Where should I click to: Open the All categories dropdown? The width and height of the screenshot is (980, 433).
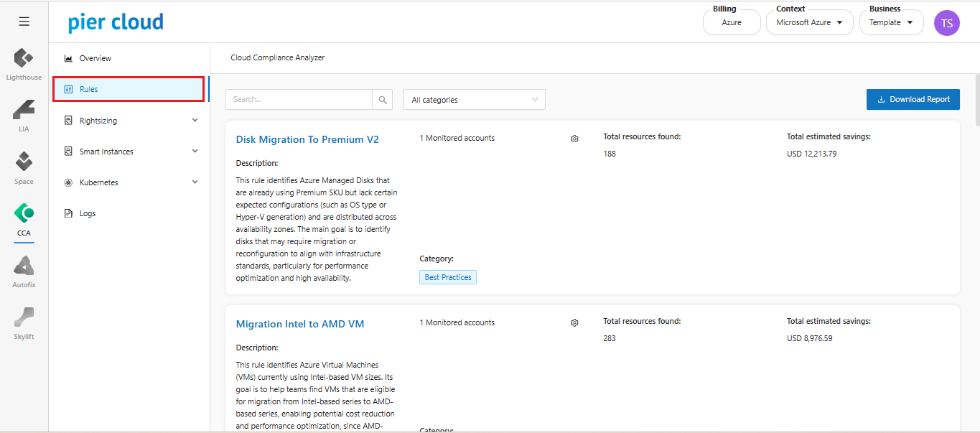point(475,100)
